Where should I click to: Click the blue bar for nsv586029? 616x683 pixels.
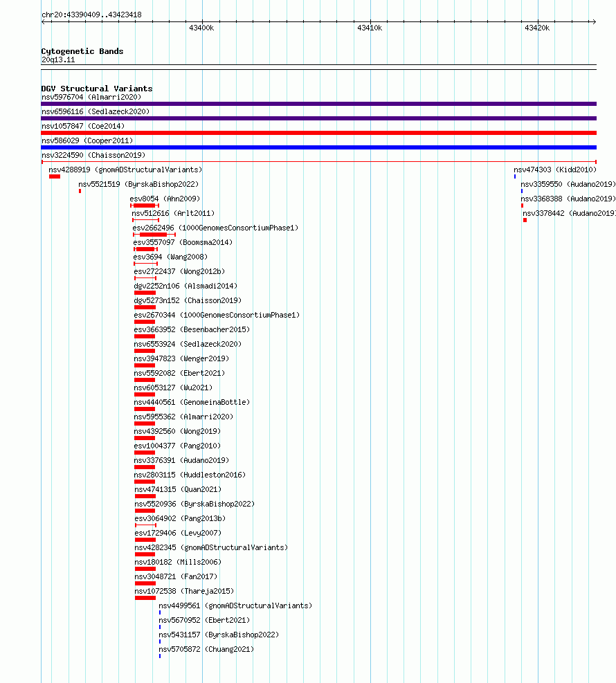[x=318, y=147]
